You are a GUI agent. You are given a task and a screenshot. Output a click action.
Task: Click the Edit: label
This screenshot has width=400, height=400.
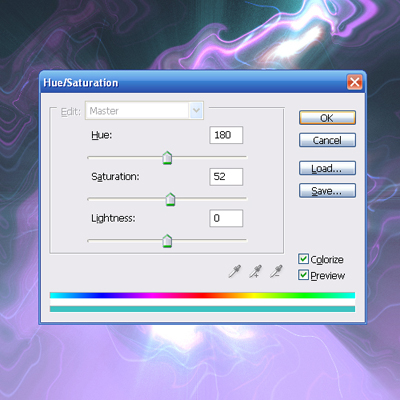[71, 112]
